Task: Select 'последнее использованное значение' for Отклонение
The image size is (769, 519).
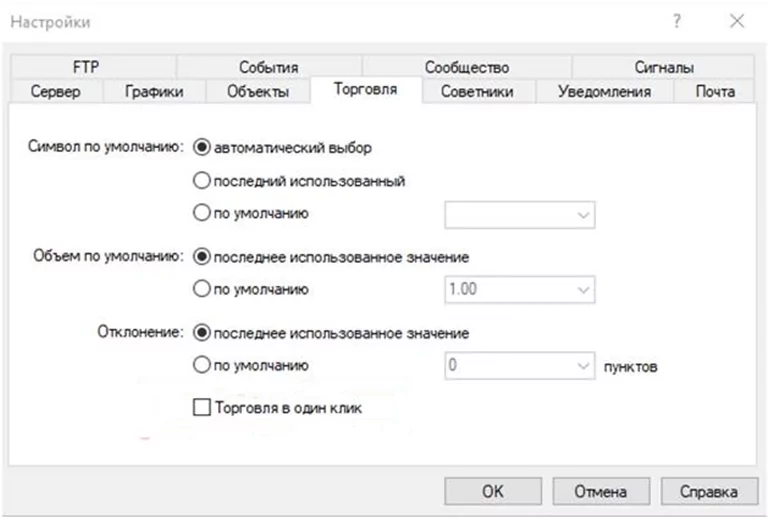Action: pyautogui.click(x=202, y=333)
